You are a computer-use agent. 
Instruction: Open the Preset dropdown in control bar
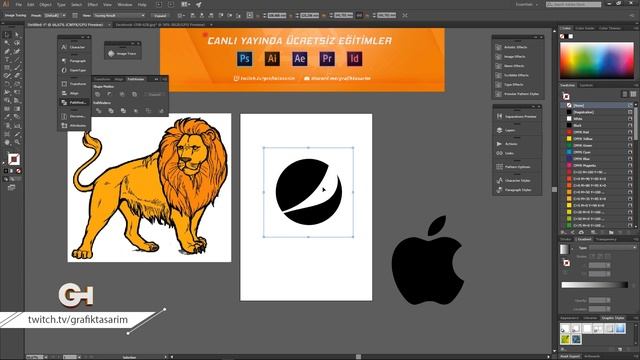tap(55, 16)
